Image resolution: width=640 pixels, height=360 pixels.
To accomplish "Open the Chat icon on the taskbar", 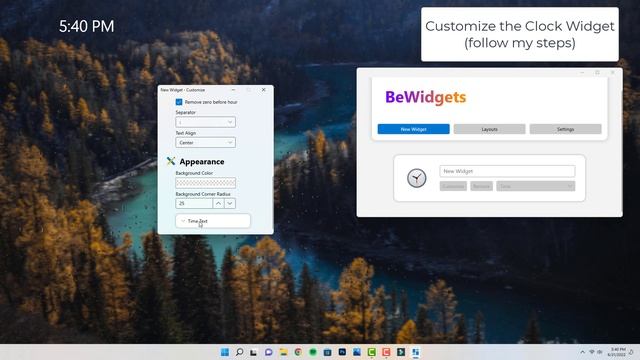I will tap(268, 352).
